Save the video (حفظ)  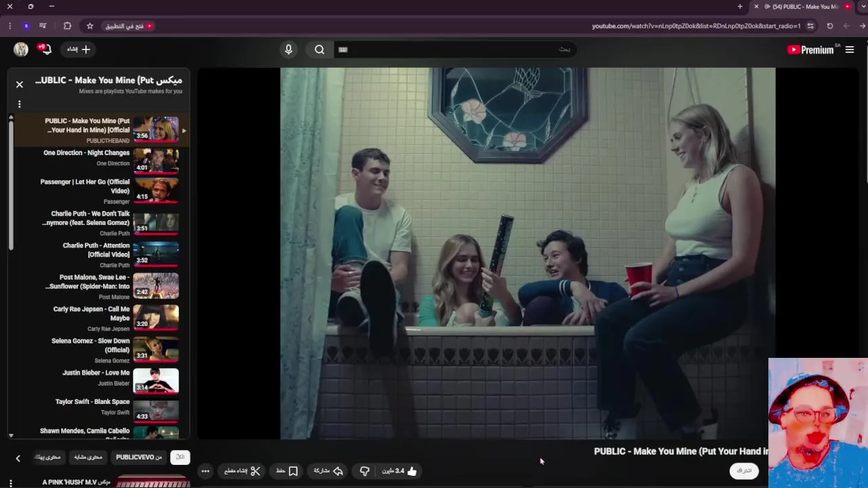point(287,471)
